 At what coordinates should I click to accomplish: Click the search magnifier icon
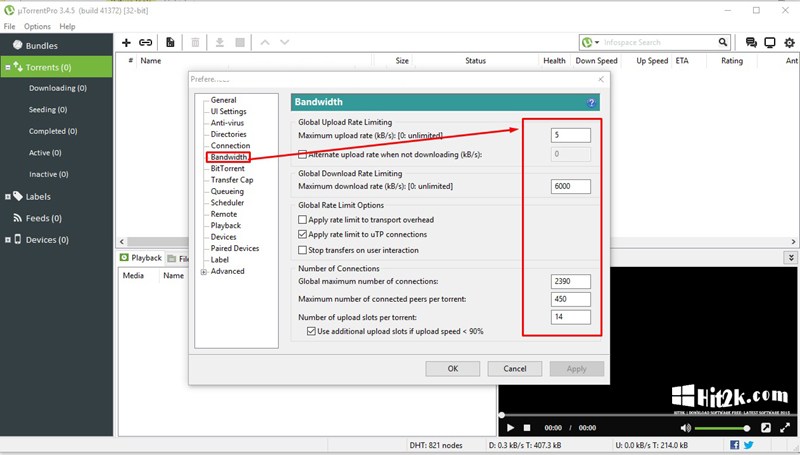pyautogui.click(x=722, y=42)
